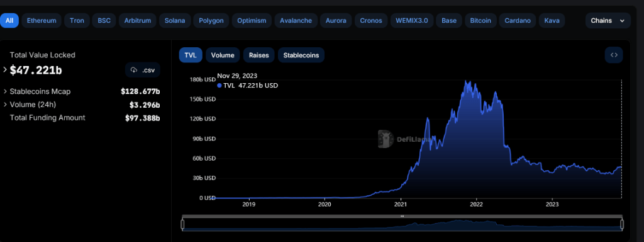Open the embed chart code icon
This screenshot has height=242, width=644.
click(614, 55)
